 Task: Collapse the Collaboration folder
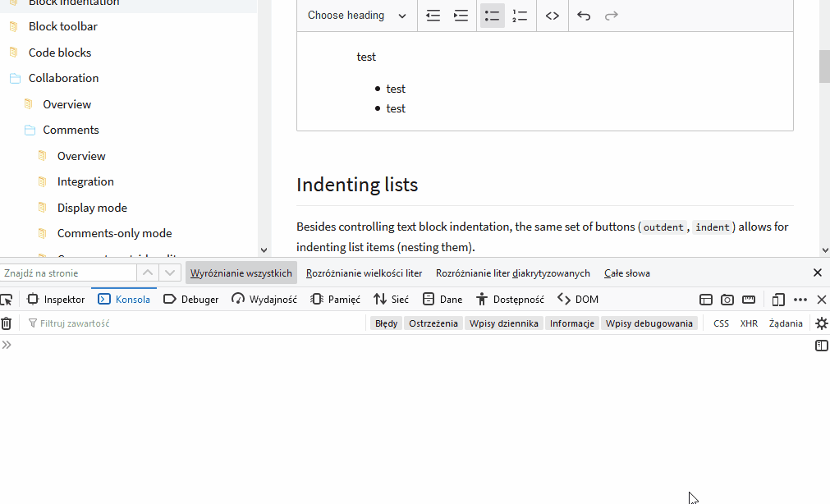tap(63, 78)
